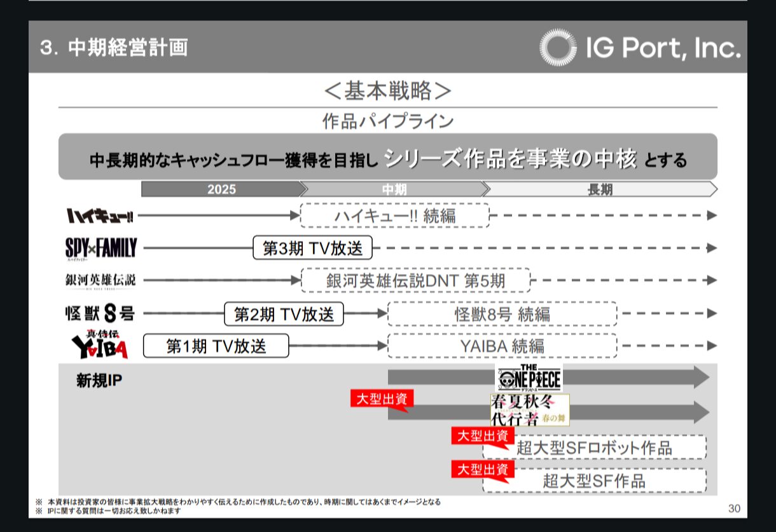This screenshot has width=776, height=532.
Task: Click the 新規IP label
Action: pyautogui.click(x=99, y=381)
